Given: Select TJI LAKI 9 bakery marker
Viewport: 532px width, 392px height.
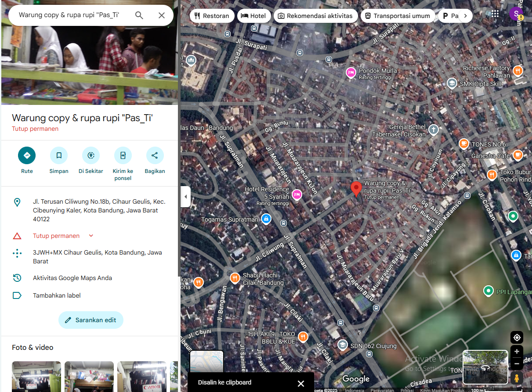Looking at the screenshot, I should click(303, 337).
